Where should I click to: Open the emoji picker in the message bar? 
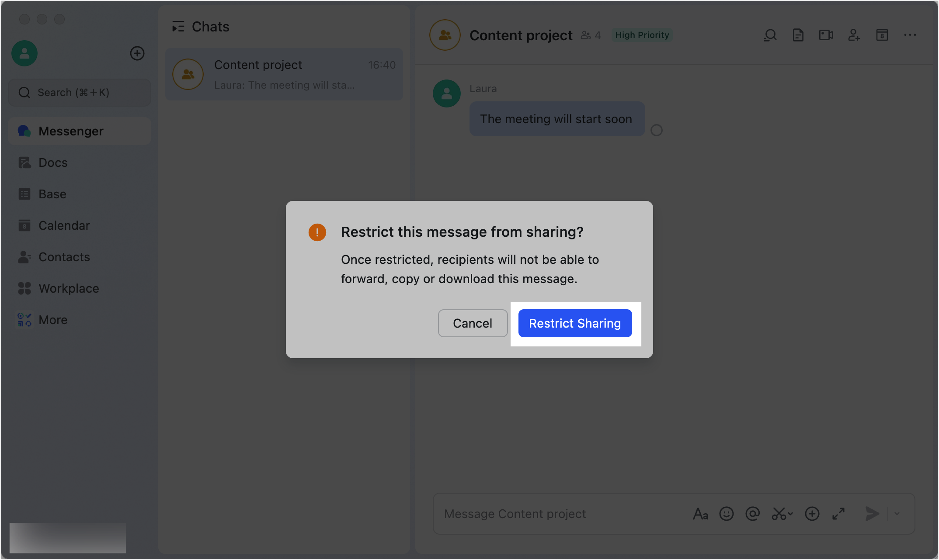pyautogui.click(x=727, y=514)
